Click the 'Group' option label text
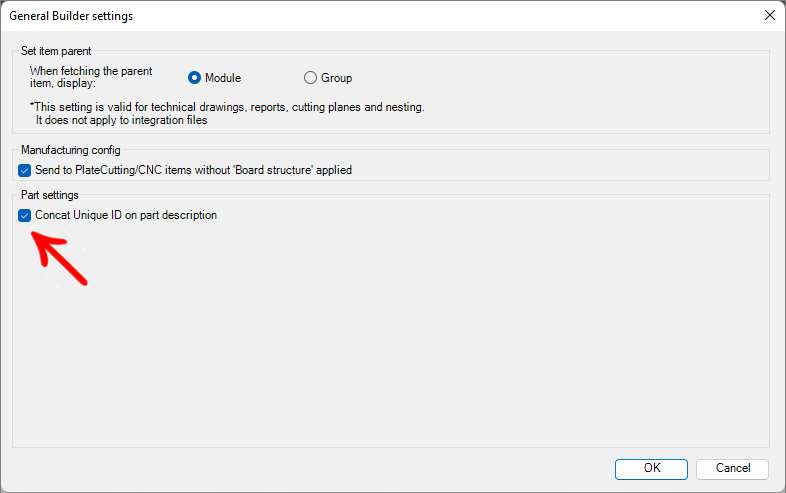Viewport: 786px width, 493px height. 336,78
